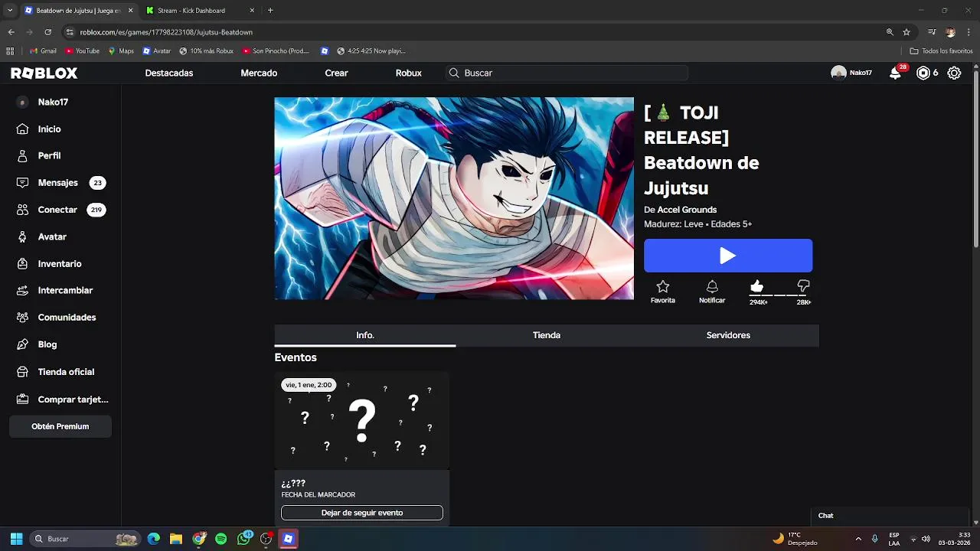Open Destacadas in the top navigation
The image size is (980, 551).
(x=169, y=73)
